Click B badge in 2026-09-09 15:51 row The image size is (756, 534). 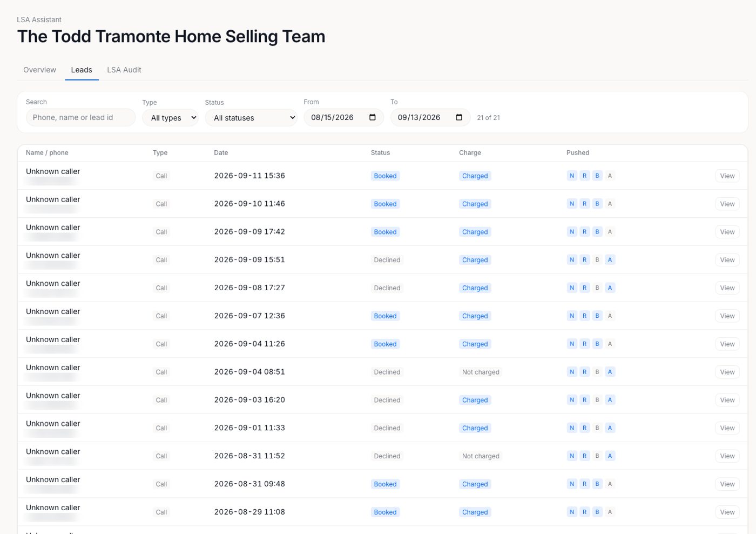[x=597, y=260]
